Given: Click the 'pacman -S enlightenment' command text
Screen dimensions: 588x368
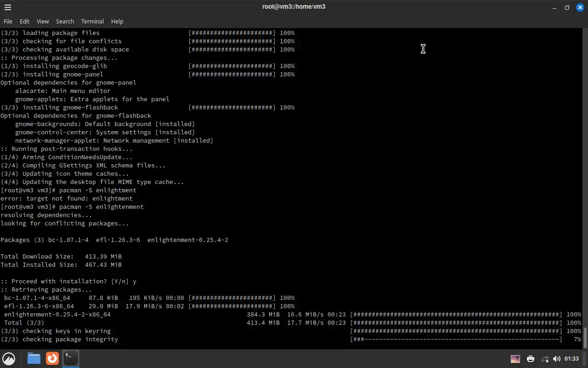Looking at the screenshot, I should coord(102,207).
